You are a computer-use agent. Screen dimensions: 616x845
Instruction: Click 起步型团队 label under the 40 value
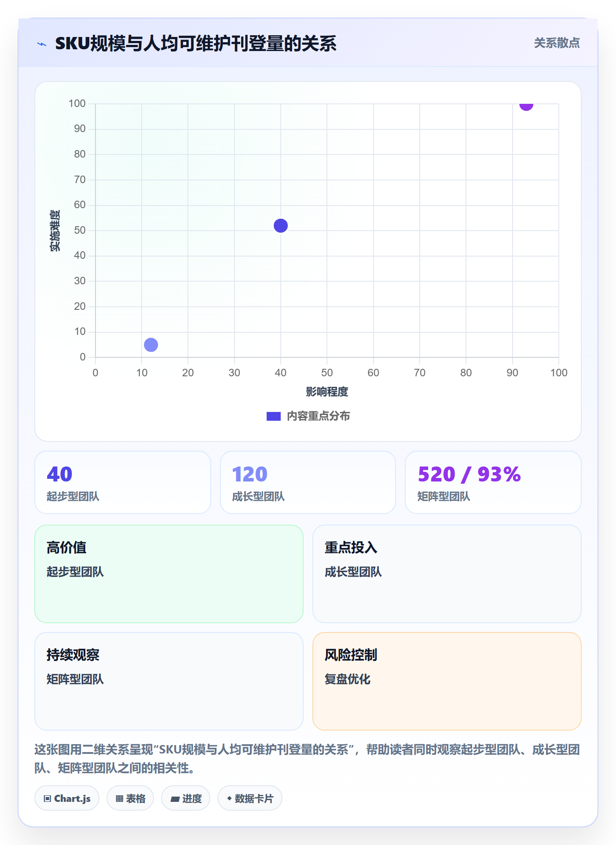[73, 496]
